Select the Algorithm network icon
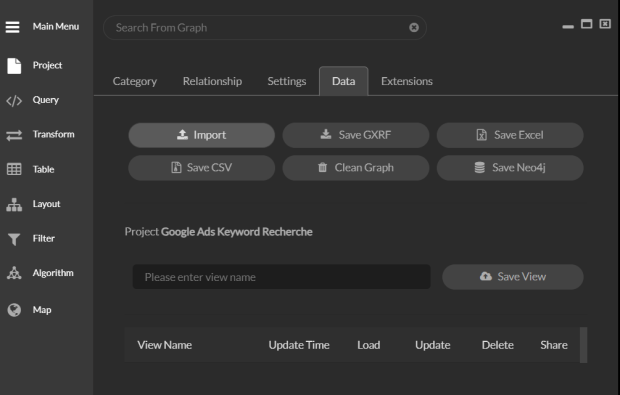 14,273
